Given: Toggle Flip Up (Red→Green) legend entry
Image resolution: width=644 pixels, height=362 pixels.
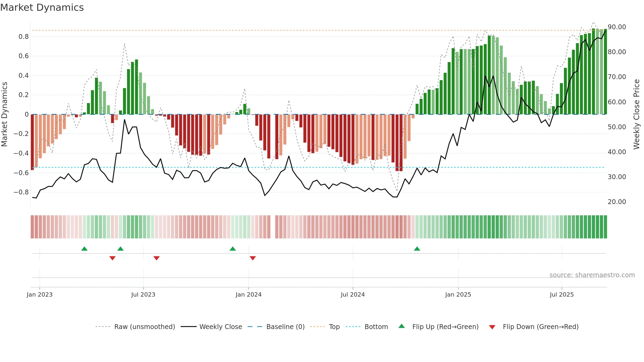Looking at the screenshot, I should pos(438,327).
